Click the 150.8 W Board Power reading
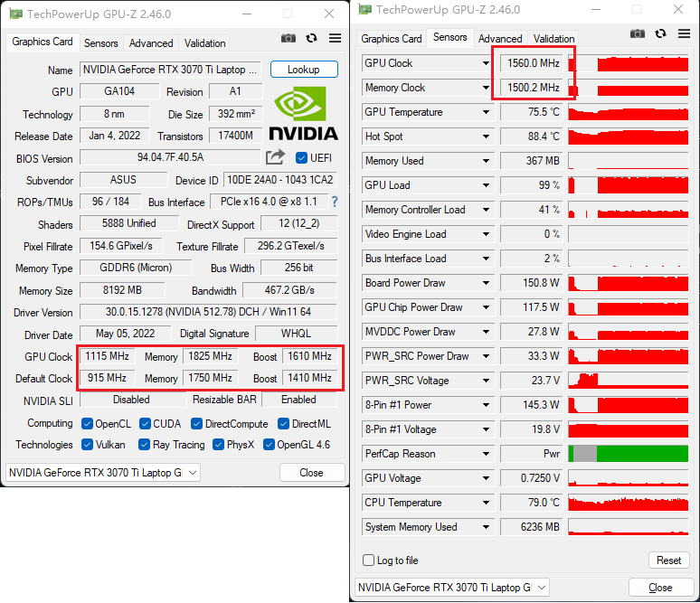Image resolution: width=700 pixels, height=603 pixels. pyautogui.click(x=531, y=283)
